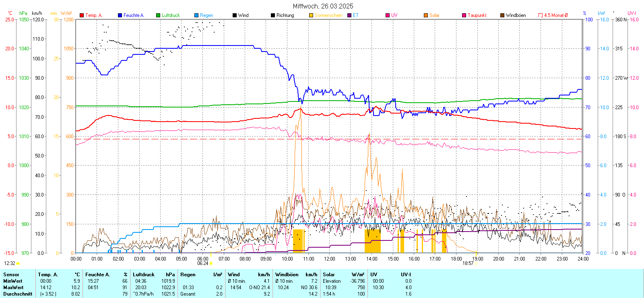Click the Durchschnitt row label
644x298 pixels.
(18, 294)
